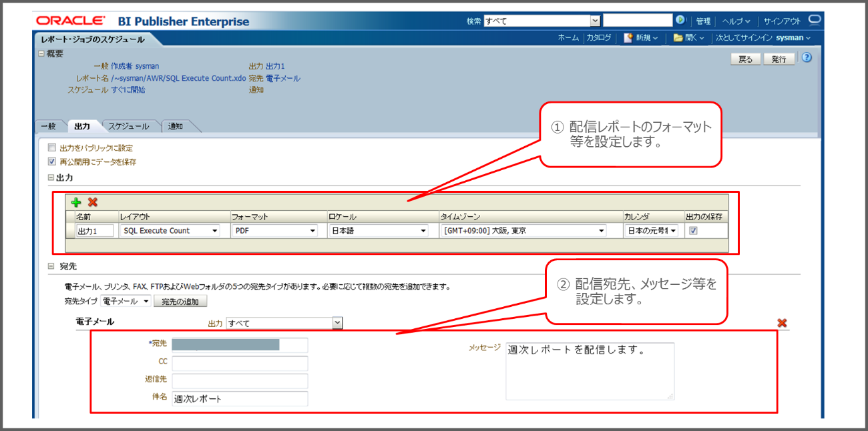The height and width of the screenshot is (431, 868).
Task: Open the カタログ link
Action: 598,38
